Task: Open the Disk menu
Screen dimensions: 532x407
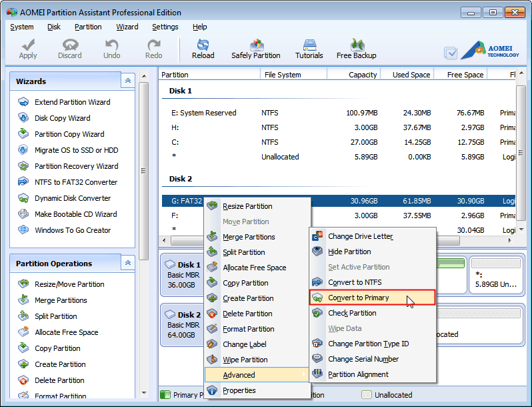Action: coord(53,27)
